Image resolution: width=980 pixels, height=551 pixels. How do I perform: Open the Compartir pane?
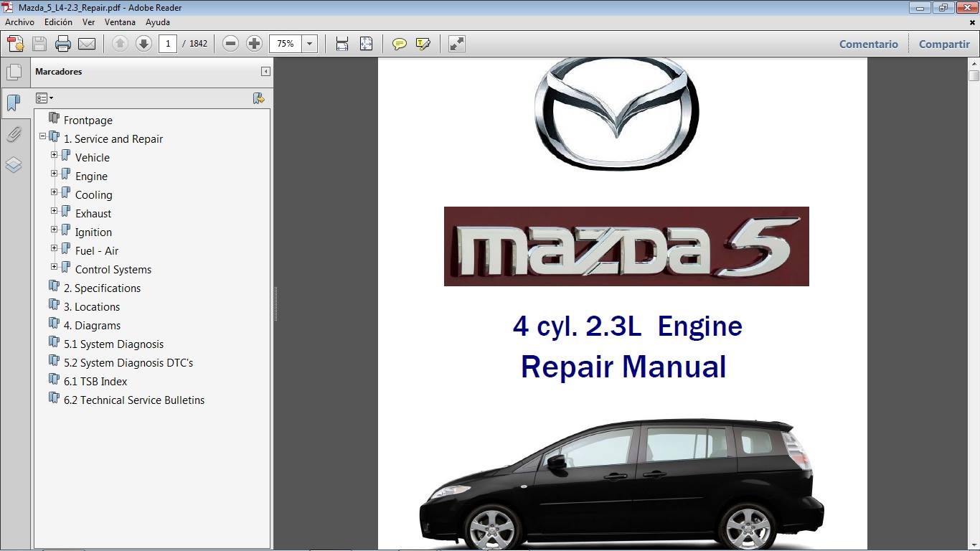click(944, 44)
